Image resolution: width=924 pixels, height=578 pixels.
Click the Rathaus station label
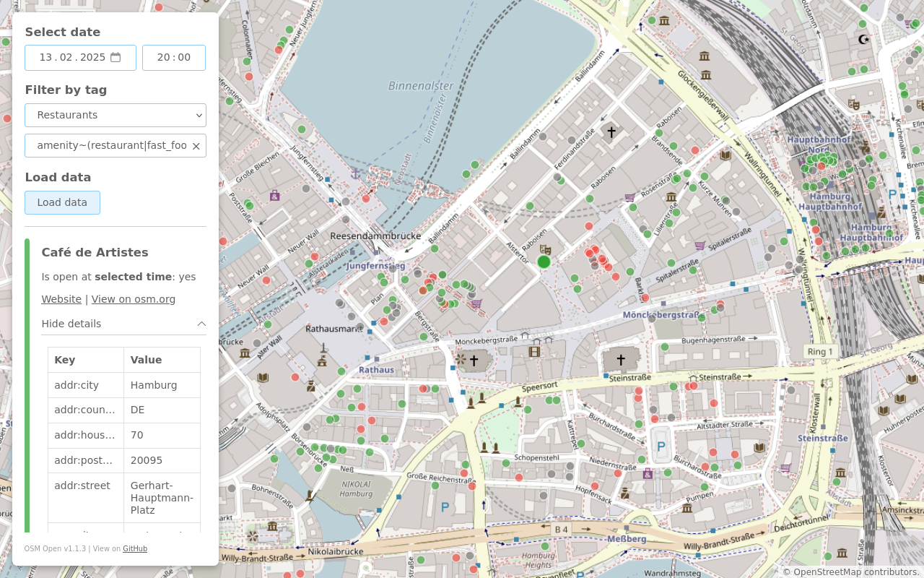[377, 370]
